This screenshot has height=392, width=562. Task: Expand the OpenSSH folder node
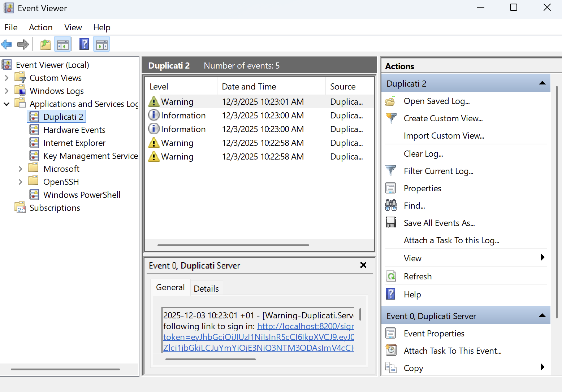click(20, 182)
